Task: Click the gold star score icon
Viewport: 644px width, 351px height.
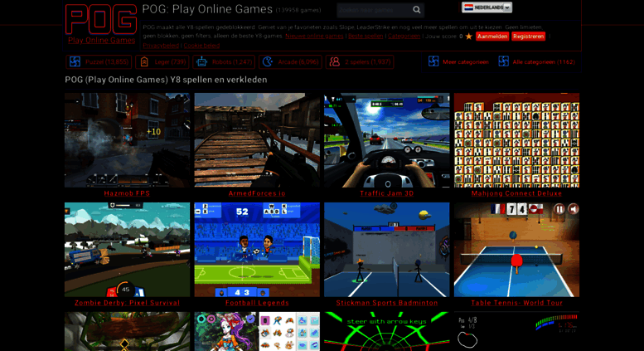Action: (469, 37)
